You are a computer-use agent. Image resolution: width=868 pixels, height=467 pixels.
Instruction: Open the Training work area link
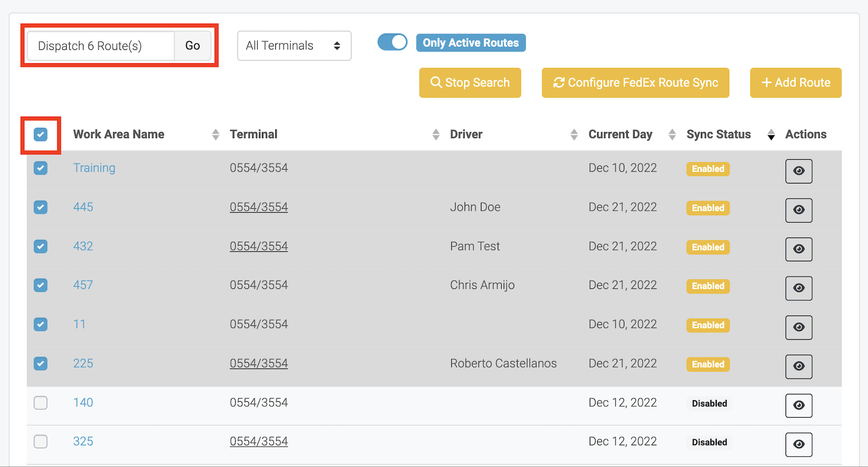(94, 168)
